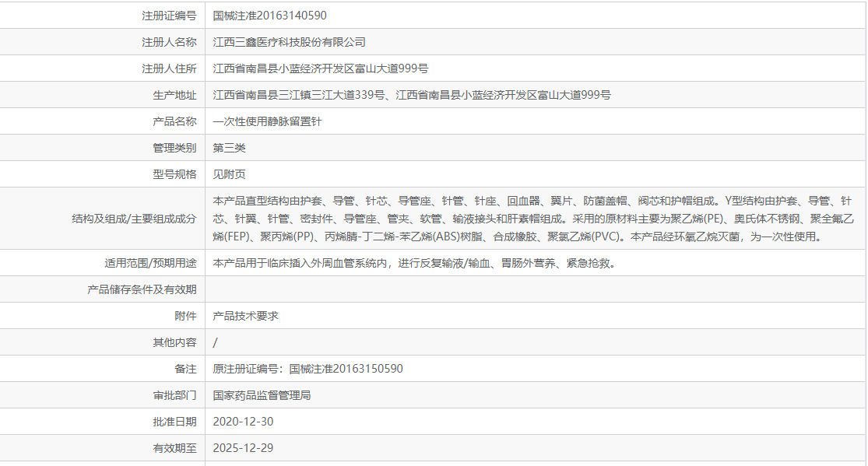868x466 pixels.
Task: Select company name 江西三鑫医疗科技股份有限公司
Action: point(289,42)
